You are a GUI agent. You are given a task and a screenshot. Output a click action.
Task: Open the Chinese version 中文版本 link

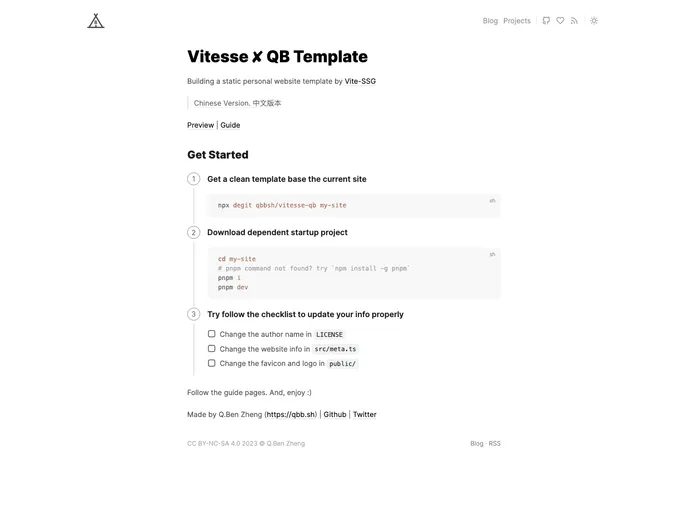[x=267, y=103]
